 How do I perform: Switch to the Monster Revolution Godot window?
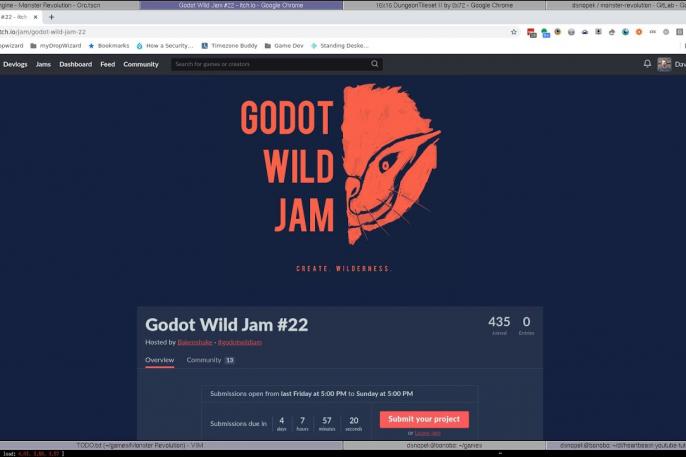pyautogui.click(x=68, y=5)
